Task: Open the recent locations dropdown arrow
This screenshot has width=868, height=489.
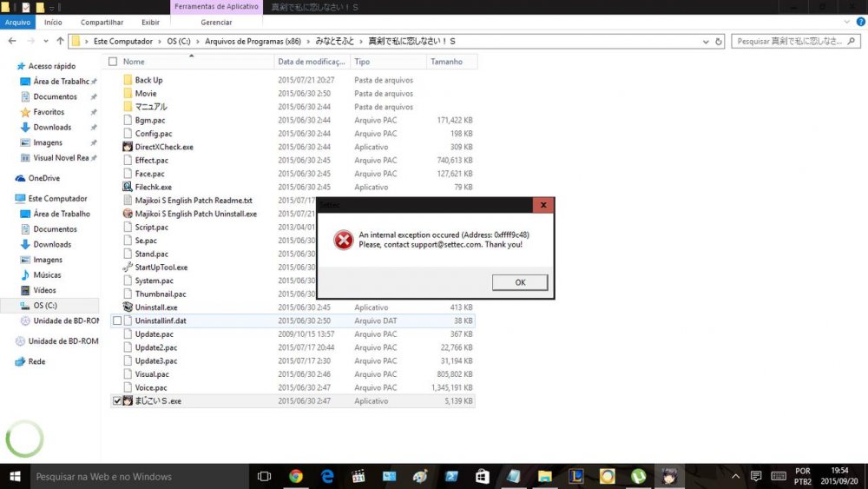Action: [x=45, y=41]
